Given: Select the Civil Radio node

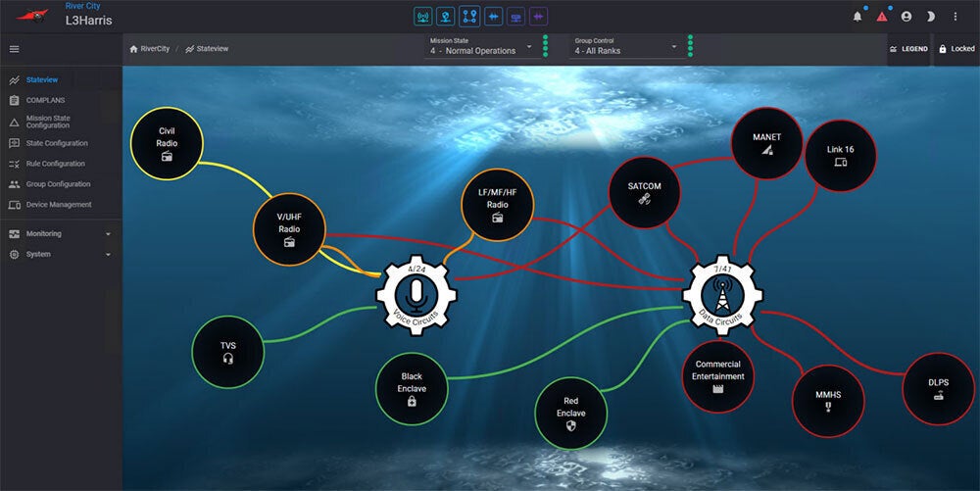Looking at the screenshot, I should point(167,144).
